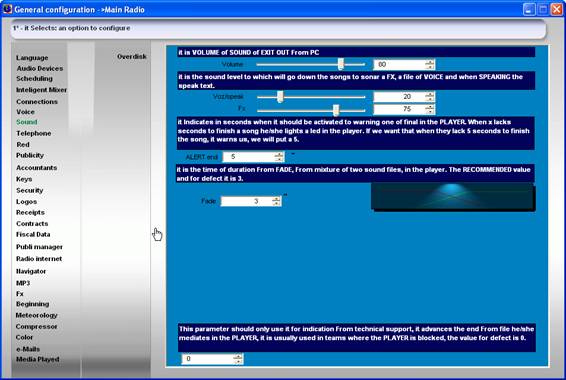Select Fx in the sidebar
566x380 pixels.
point(20,294)
